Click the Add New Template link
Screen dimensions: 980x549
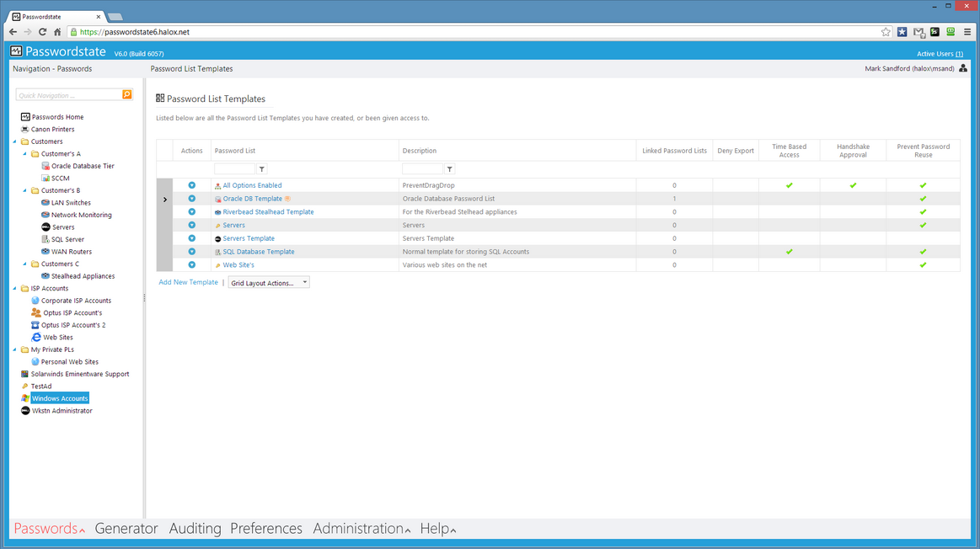[x=188, y=282]
